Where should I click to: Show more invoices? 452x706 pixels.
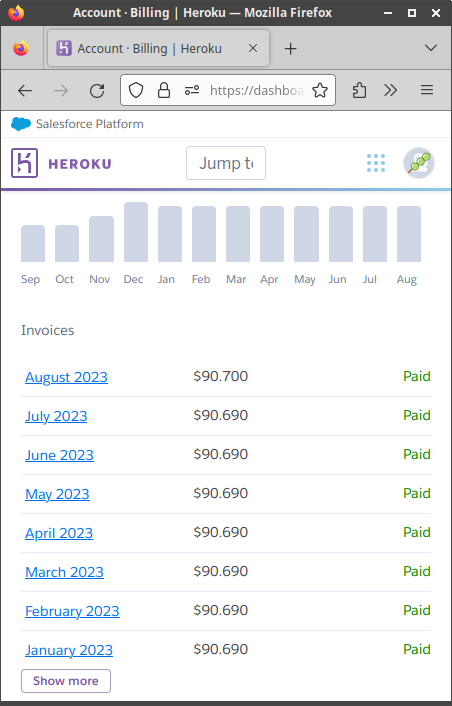coord(66,681)
